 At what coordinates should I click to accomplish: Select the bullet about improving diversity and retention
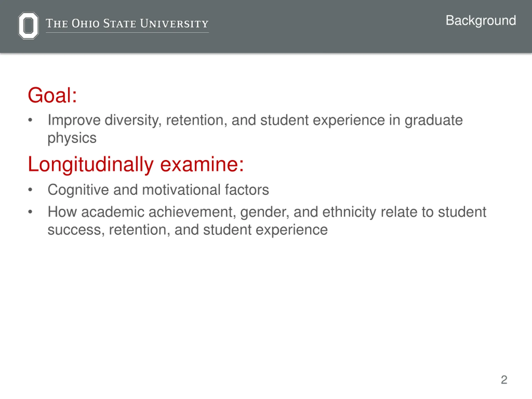click(255, 129)
